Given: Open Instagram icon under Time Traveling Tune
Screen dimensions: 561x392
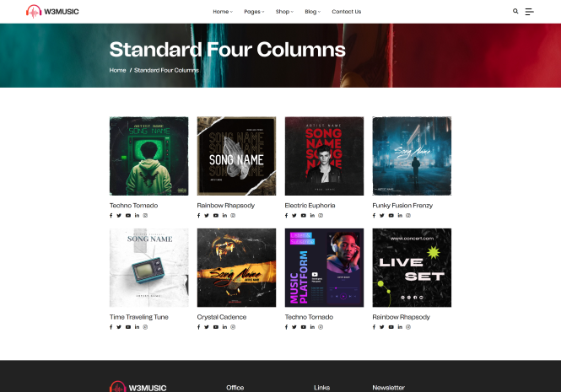Looking at the screenshot, I should point(145,327).
